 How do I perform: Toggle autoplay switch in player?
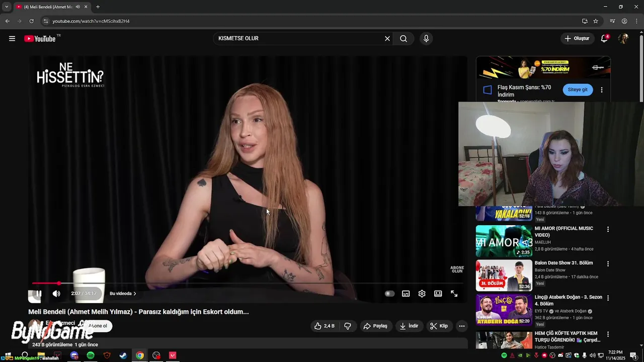tap(389, 294)
